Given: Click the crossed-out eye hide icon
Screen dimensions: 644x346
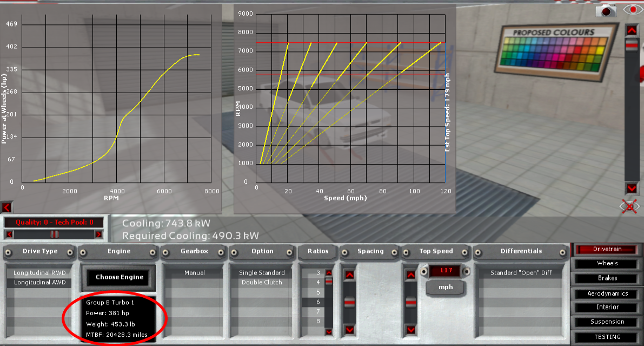Looking at the screenshot, I should (630, 206).
